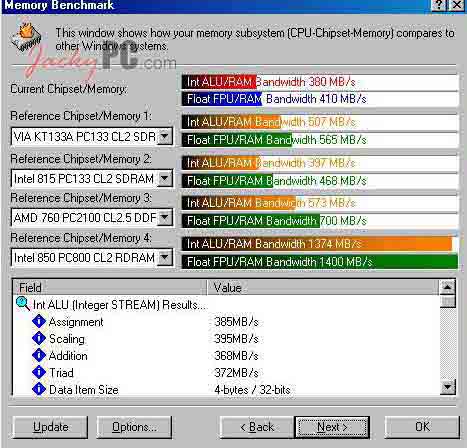This screenshot has height=448, width=467.
Task: Click the title bar help question mark button
Action: tap(440, 5)
